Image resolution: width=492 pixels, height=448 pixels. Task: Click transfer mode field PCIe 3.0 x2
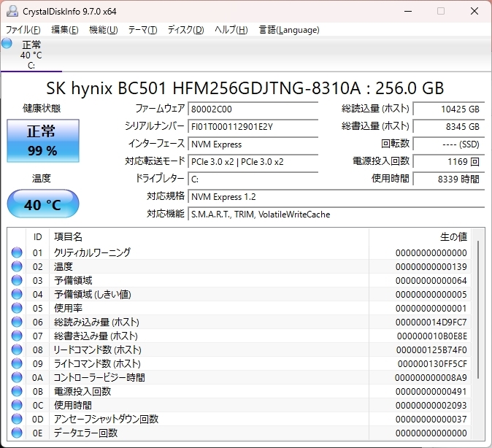click(x=253, y=161)
